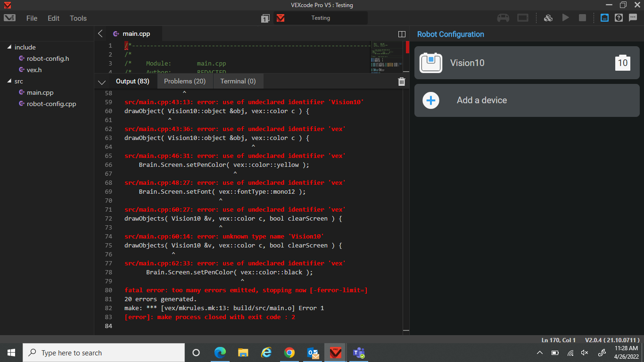Open main.cpp in the src folder
This screenshot has height=362, width=644.
[40, 92]
